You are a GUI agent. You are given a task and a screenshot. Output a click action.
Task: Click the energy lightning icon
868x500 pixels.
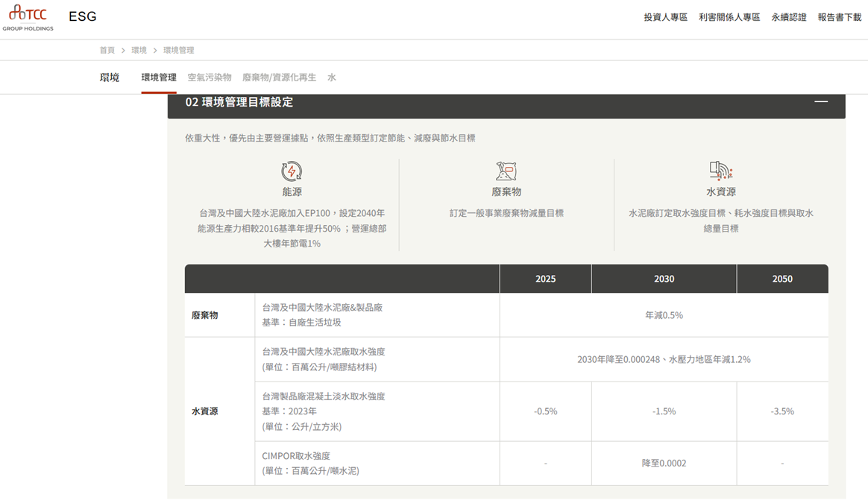coord(292,171)
